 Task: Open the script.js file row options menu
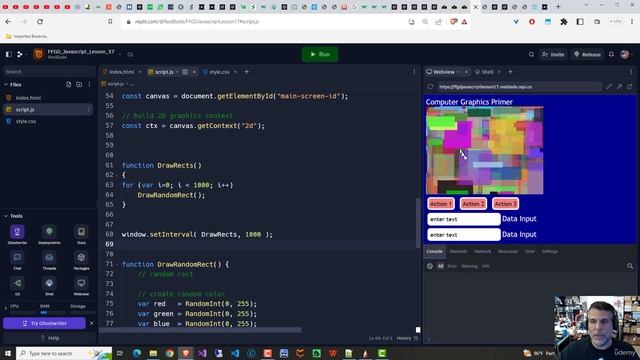pos(89,109)
